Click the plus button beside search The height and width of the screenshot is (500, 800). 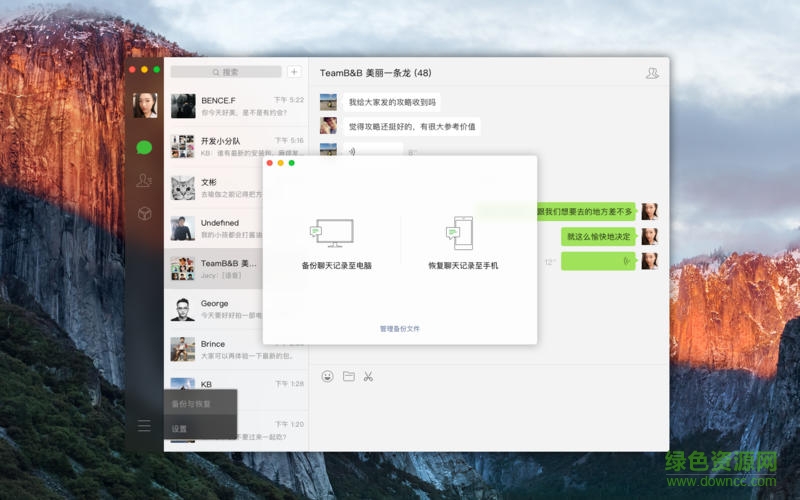click(294, 72)
